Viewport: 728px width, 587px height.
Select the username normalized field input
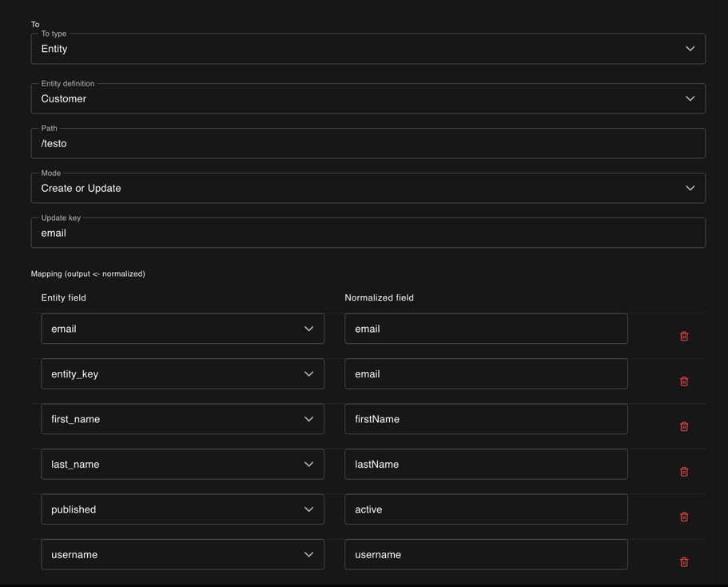point(485,554)
